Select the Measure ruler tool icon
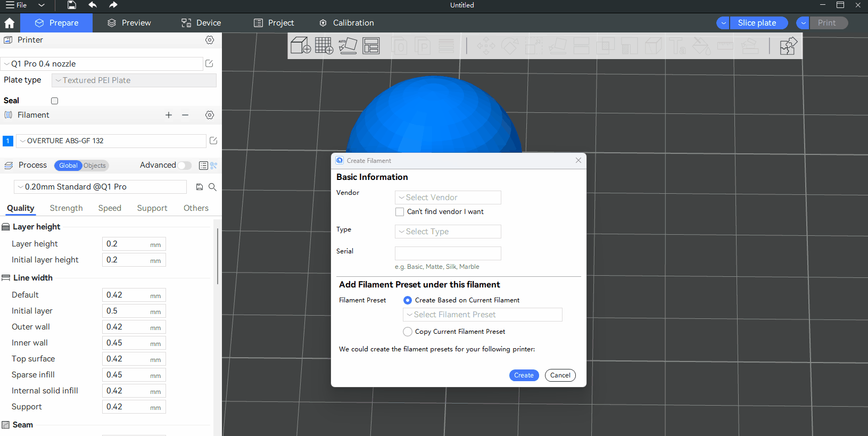Viewport: 868px width, 436px height. 725,46
